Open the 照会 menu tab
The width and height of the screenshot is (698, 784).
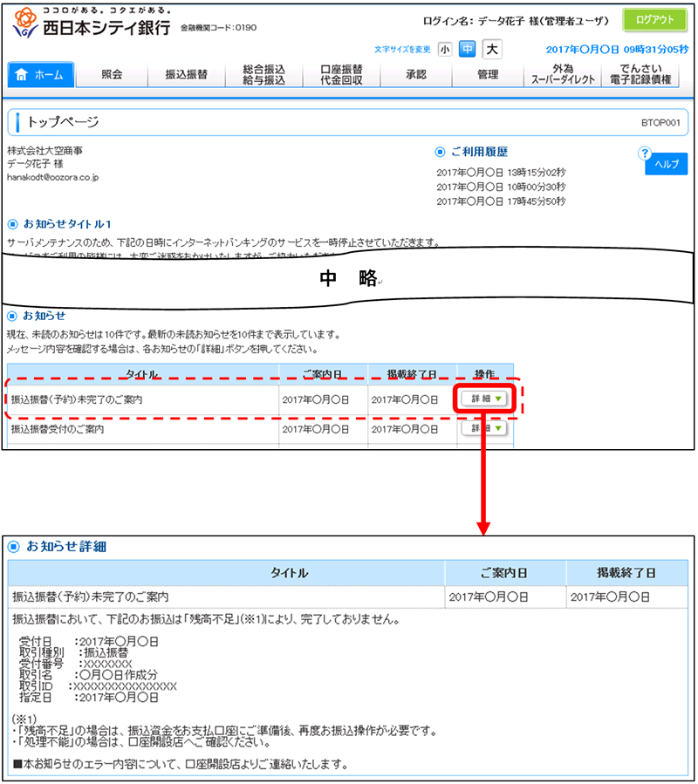112,75
